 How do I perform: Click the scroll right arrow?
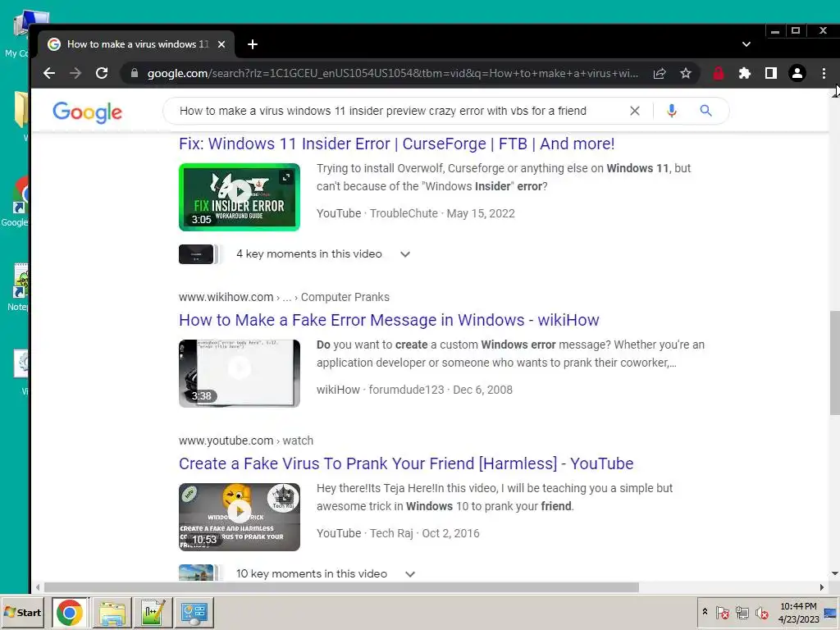coord(822,587)
